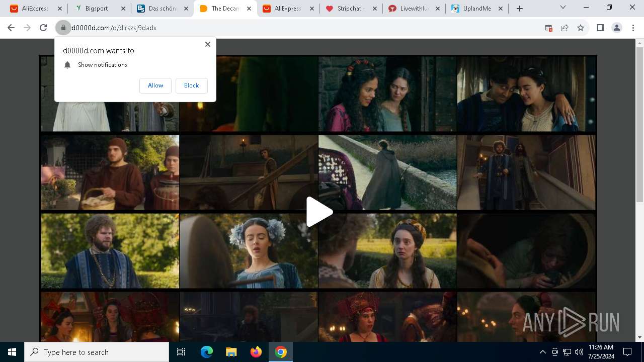Image resolution: width=644 pixels, height=362 pixels.
Task: Close the Bigsport tab
Action: click(123, 9)
